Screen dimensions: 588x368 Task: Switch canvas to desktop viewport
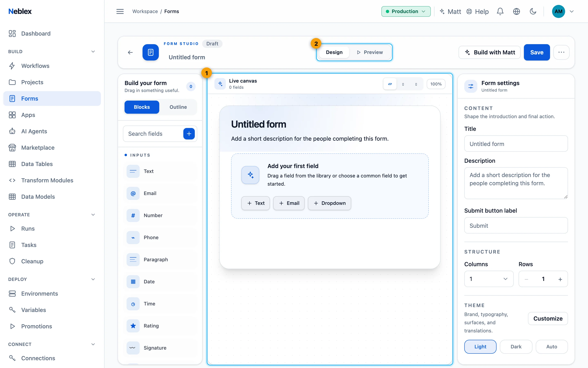click(390, 84)
